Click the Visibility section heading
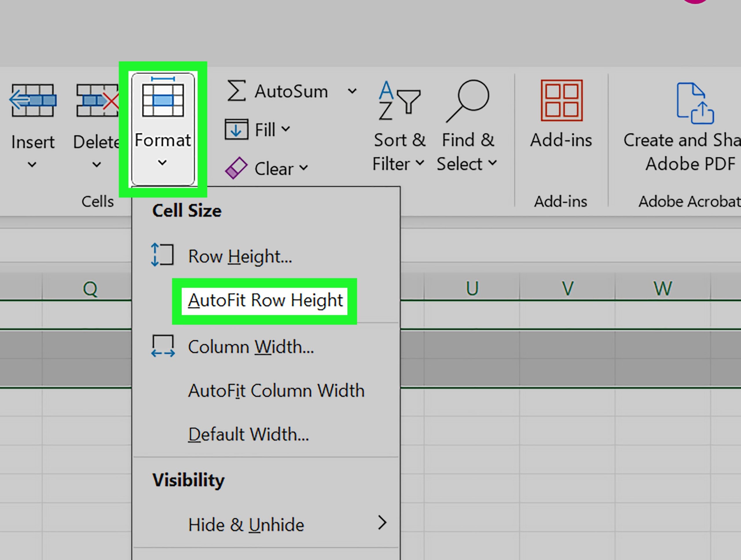 click(188, 480)
